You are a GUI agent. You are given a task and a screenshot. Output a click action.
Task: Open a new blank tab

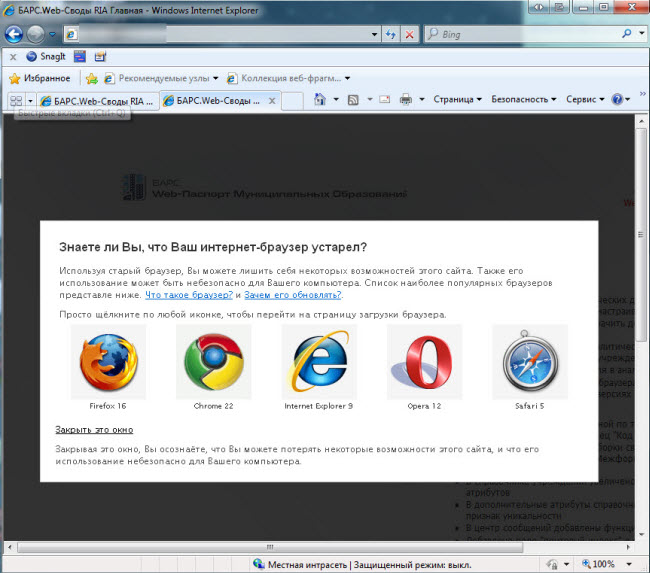292,101
